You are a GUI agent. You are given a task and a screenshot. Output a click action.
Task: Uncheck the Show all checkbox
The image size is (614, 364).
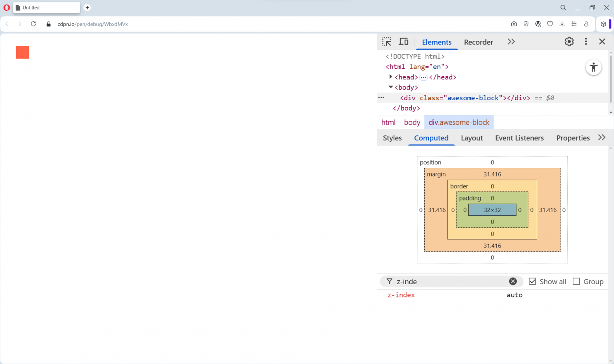click(x=533, y=281)
